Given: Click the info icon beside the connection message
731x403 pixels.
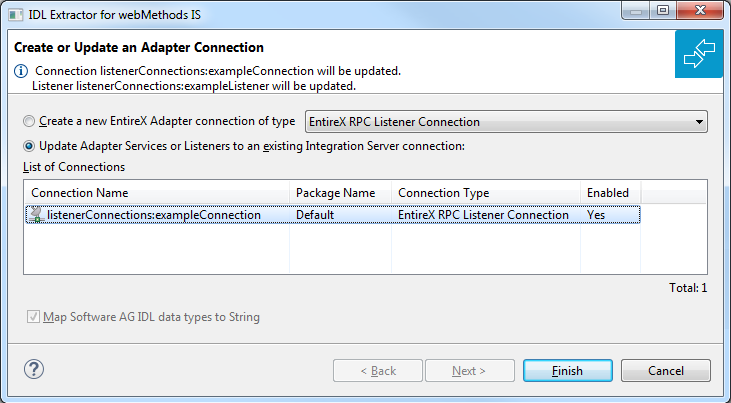Looking at the screenshot, I should (x=21, y=71).
